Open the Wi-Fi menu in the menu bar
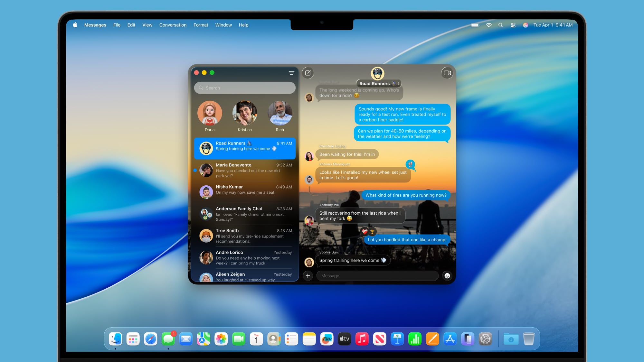The height and width of the screenshot is (362, 644). (489, 25)
